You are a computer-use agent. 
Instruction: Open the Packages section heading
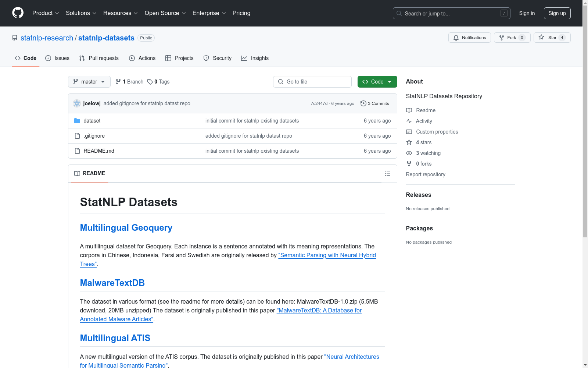[419, 229]
